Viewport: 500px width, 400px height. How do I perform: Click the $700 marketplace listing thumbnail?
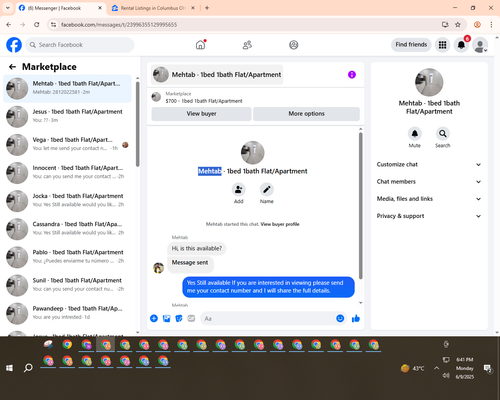(x=156, y=97)
